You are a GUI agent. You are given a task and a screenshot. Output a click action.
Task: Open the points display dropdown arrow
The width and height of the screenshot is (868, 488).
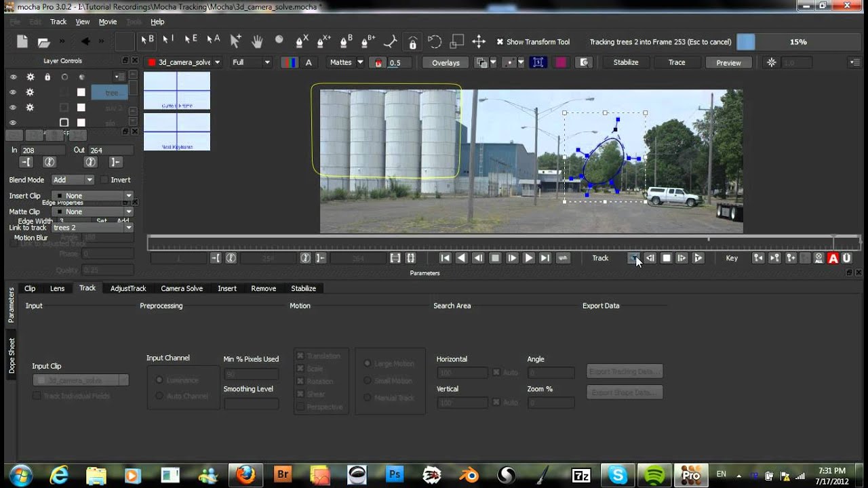[521, 62]
